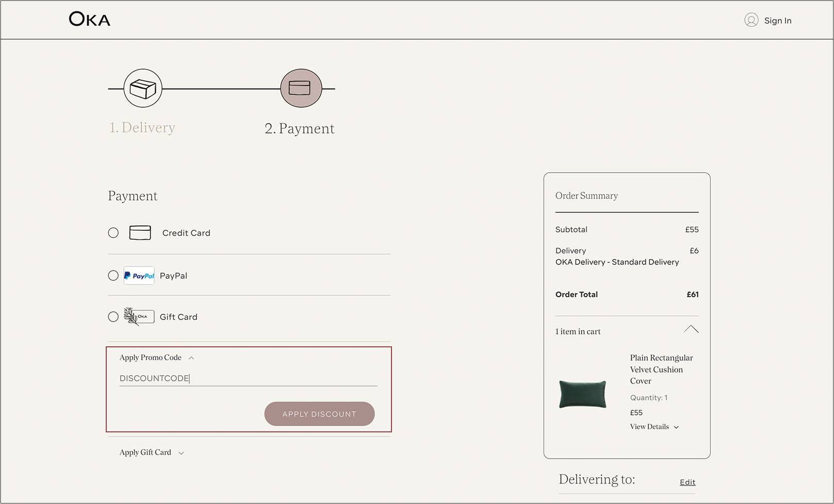Select the Gift Card radio button
This screenshot has height=504, width=834.
[x=113, y=316]
